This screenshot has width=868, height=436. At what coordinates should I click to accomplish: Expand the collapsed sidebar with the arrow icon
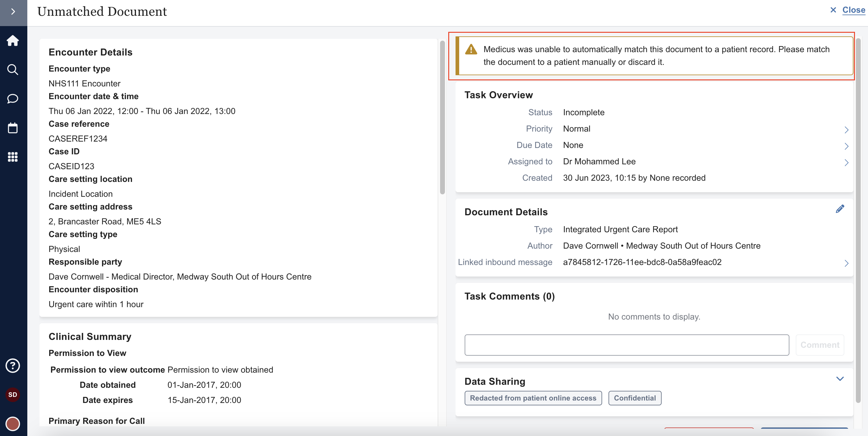pos(13,12)
